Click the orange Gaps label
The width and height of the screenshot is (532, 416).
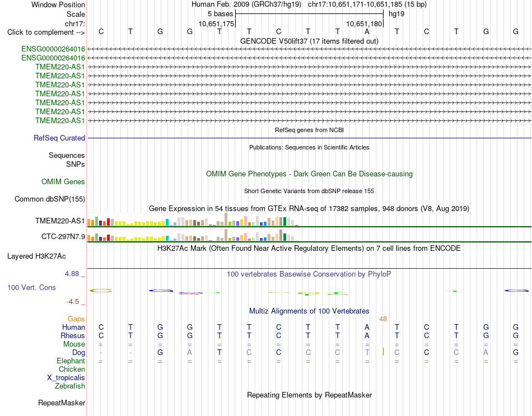[x=76, y=319]
